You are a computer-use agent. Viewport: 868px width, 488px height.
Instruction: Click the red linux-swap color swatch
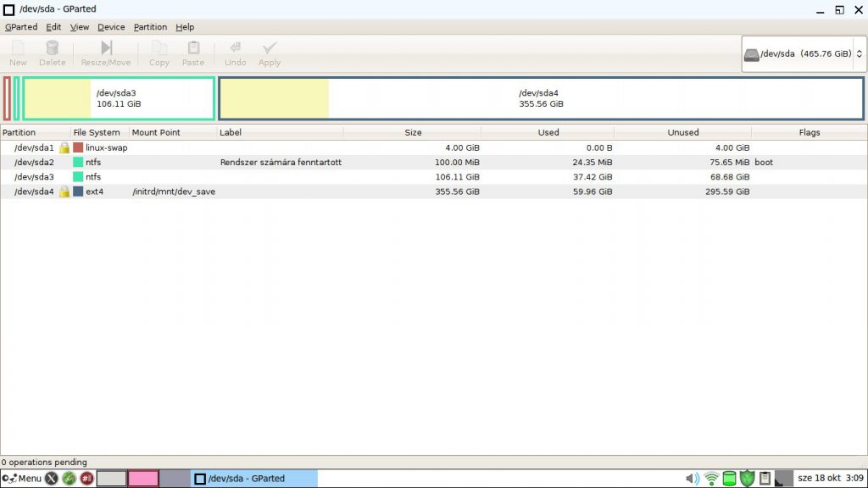pyautogui.click(x=78, y=147)
